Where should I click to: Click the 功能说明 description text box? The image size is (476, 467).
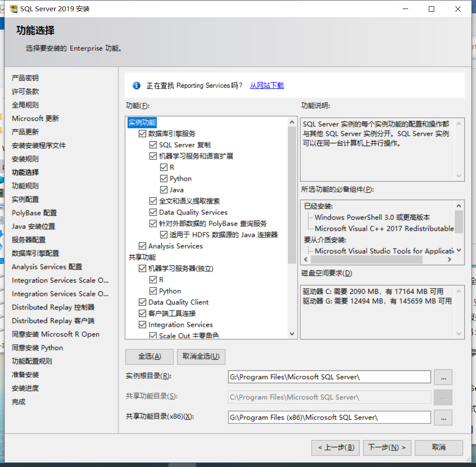pyautogui.click(x=382, y=149)
